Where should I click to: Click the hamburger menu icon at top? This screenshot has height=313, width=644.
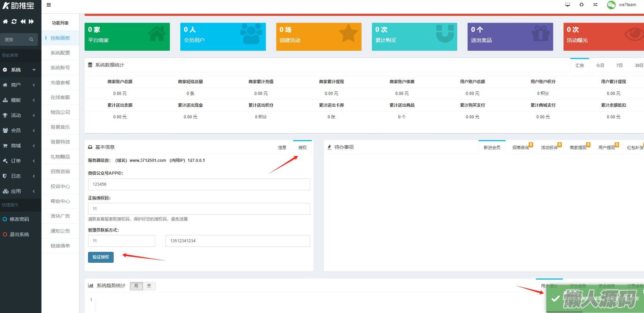click(x=49, y=5)
